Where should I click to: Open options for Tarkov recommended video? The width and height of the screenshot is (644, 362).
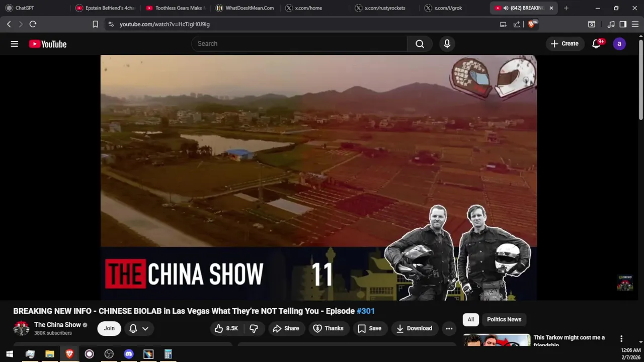click(621, 339)
